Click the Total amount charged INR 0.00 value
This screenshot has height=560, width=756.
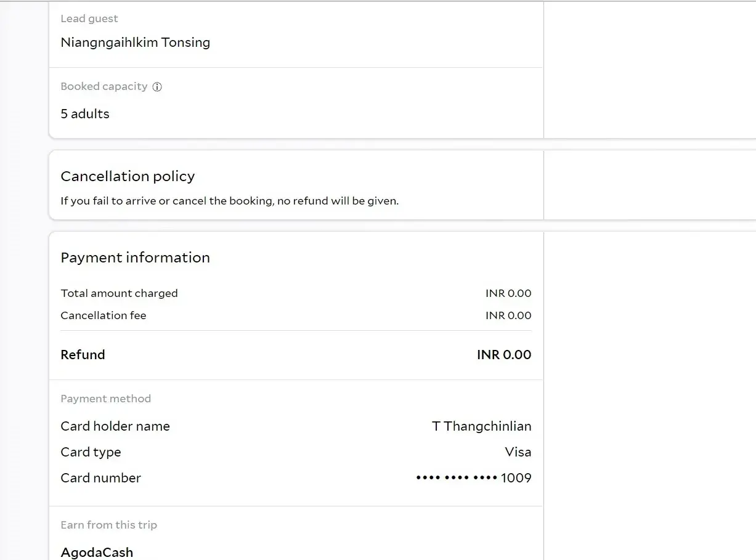(x=508, y=293)
